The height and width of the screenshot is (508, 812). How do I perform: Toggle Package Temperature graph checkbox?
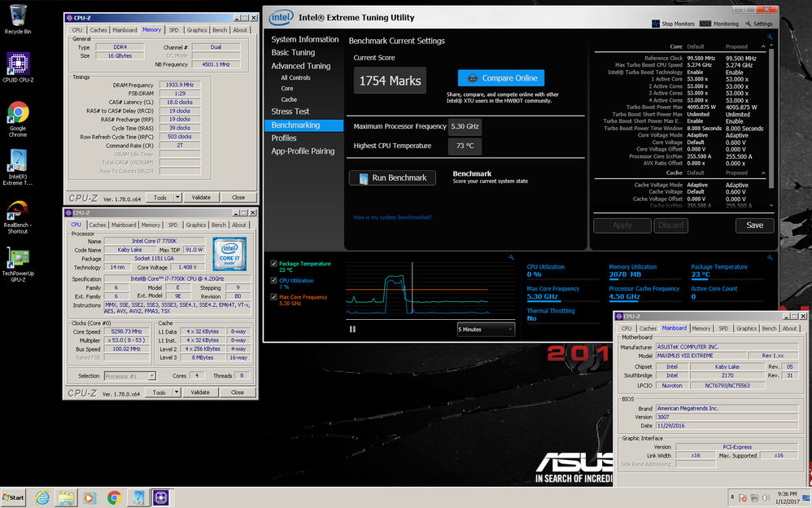click(x=273, y=264)
